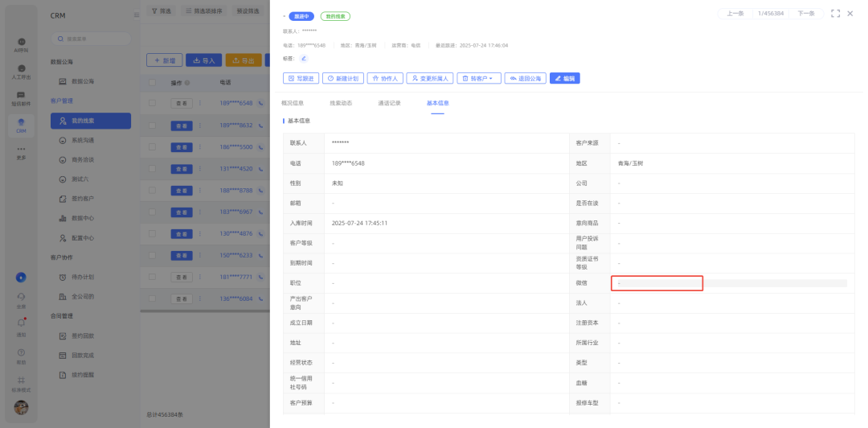Image resolution: width=868 pixels, height=428 pixels.
Task: Click the phone icon beside 189****6548 in the table
Action: point(260,103)
